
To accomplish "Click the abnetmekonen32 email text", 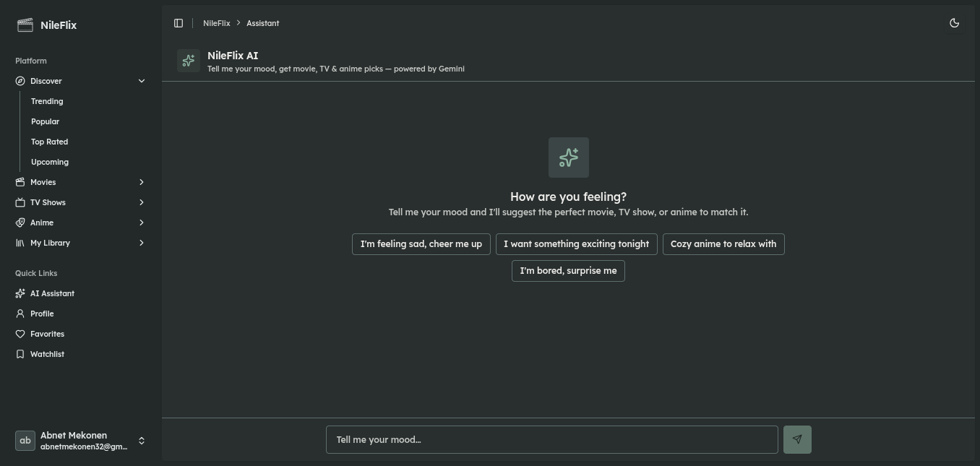I will 84,446.
